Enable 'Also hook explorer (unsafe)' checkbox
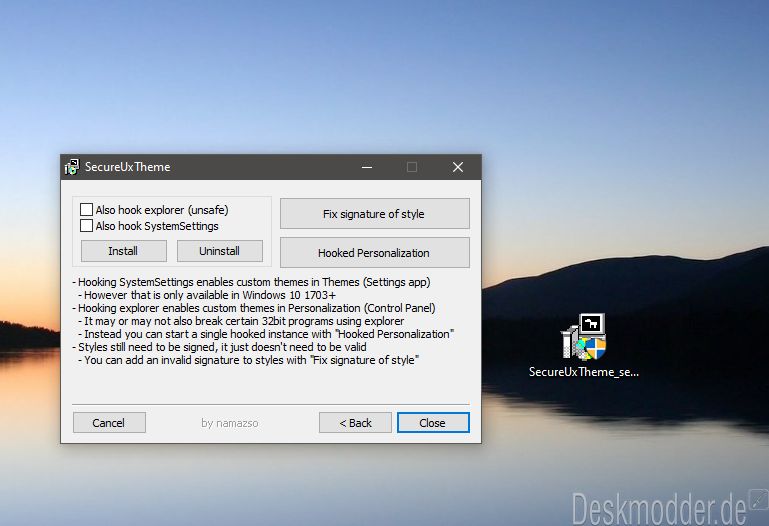The width and height of the screenshot is (769, 526). (x=86, y=210)
